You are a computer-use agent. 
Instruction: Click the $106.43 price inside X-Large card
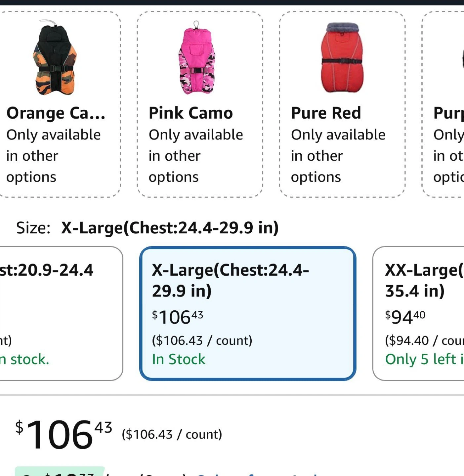point(178,317)
